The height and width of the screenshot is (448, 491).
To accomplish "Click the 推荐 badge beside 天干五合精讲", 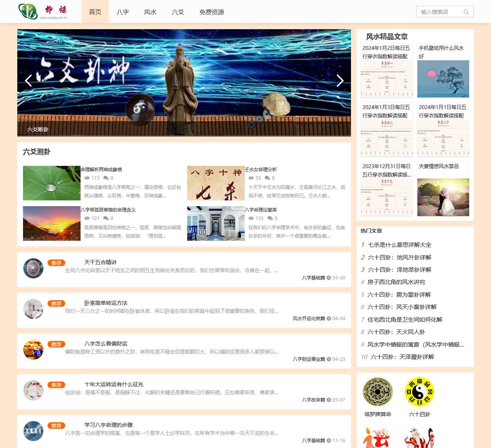I will 56,263.
